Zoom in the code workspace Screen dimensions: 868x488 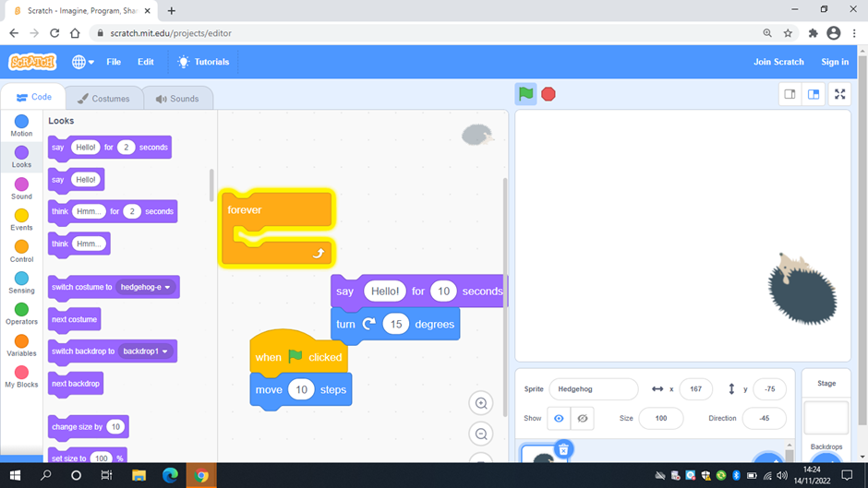[481, 403]
